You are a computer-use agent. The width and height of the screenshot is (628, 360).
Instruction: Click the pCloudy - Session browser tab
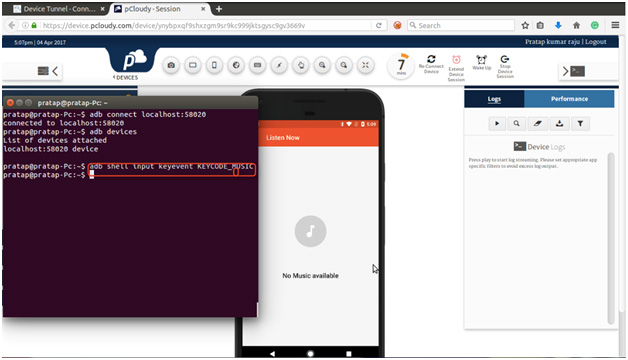pos(159,9)
